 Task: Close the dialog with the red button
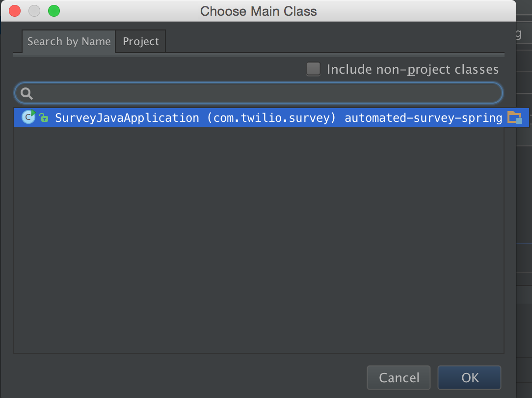coord(15,11)
